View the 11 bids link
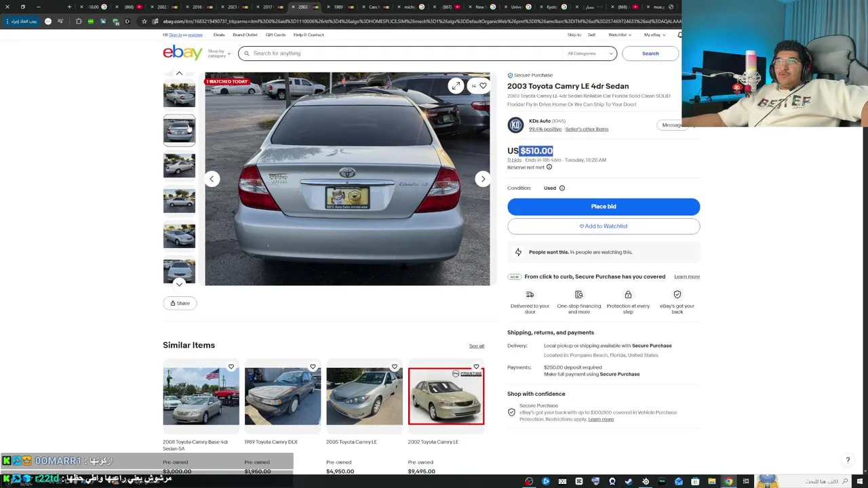 [514, 160]
